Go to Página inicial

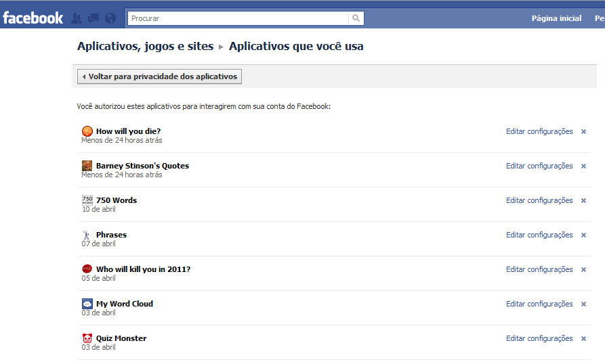[556, 18]
